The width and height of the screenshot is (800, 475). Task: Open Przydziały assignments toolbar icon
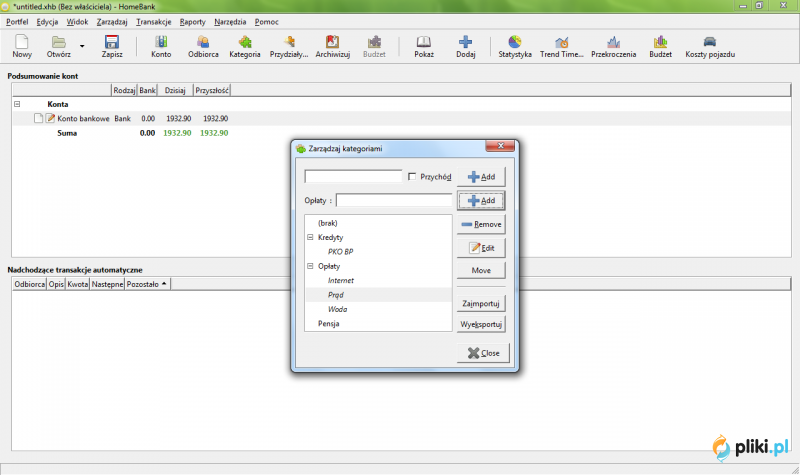tap(289, 46)
